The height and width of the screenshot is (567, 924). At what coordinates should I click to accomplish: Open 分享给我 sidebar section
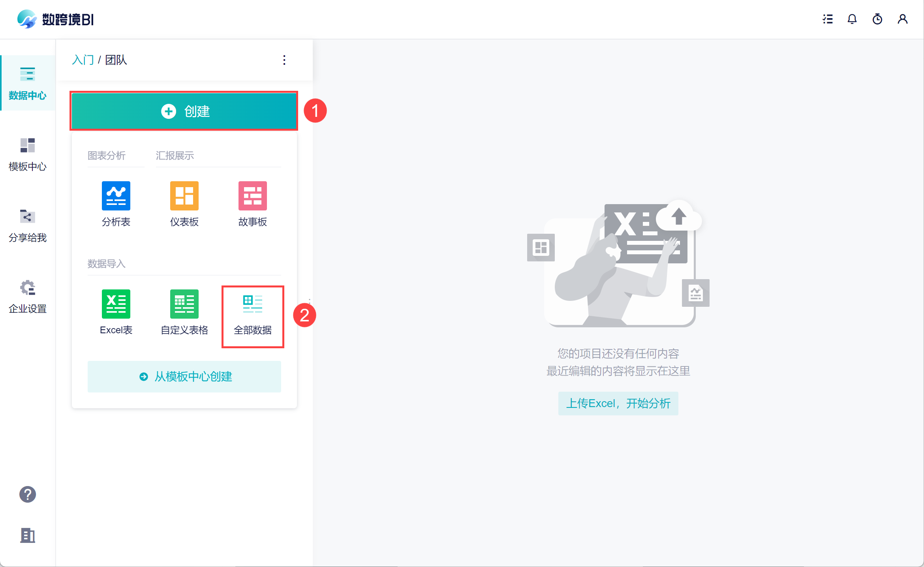click(x=28, y=226)
